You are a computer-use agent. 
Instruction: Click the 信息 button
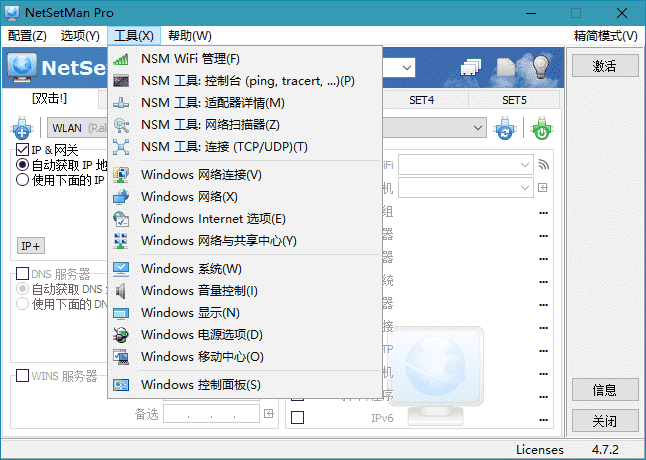(604, 390)
